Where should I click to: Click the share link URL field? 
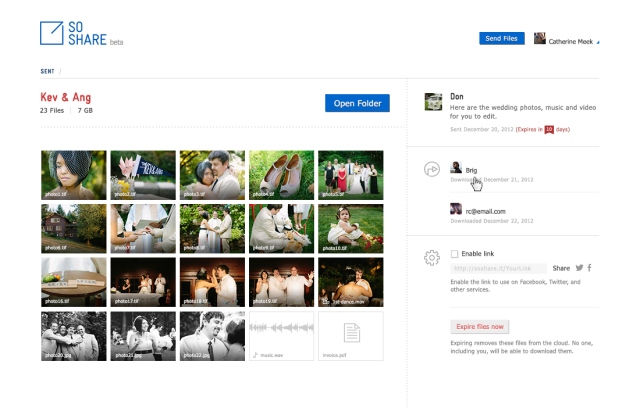coord(498,268)
